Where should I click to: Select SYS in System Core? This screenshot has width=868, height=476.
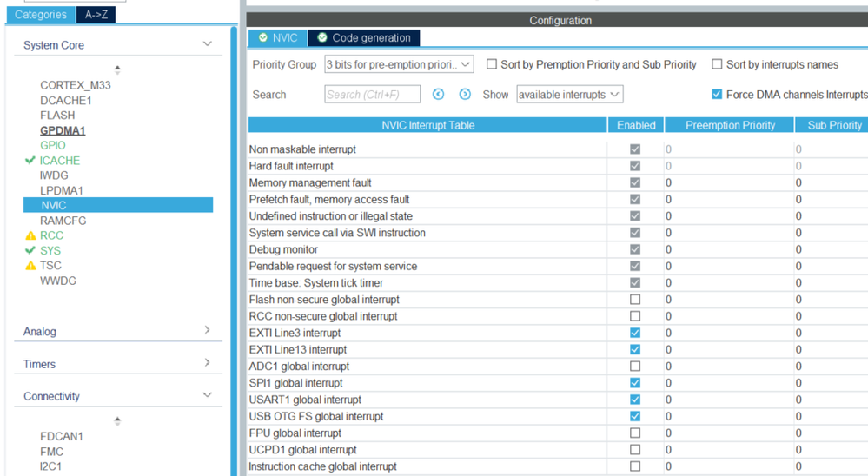[x=50, y=250]
